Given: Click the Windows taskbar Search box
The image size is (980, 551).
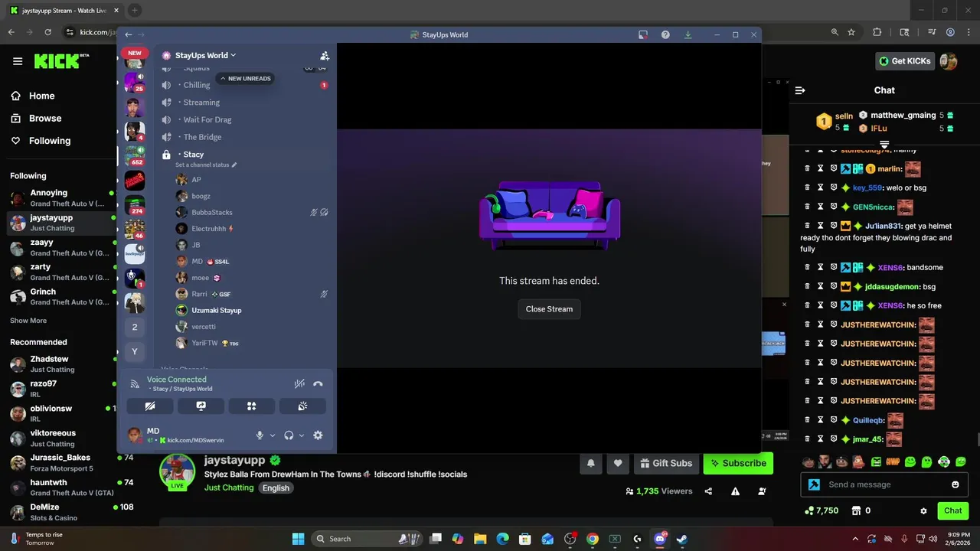Looking at the screenshot, I should click(x=367, y=539).
